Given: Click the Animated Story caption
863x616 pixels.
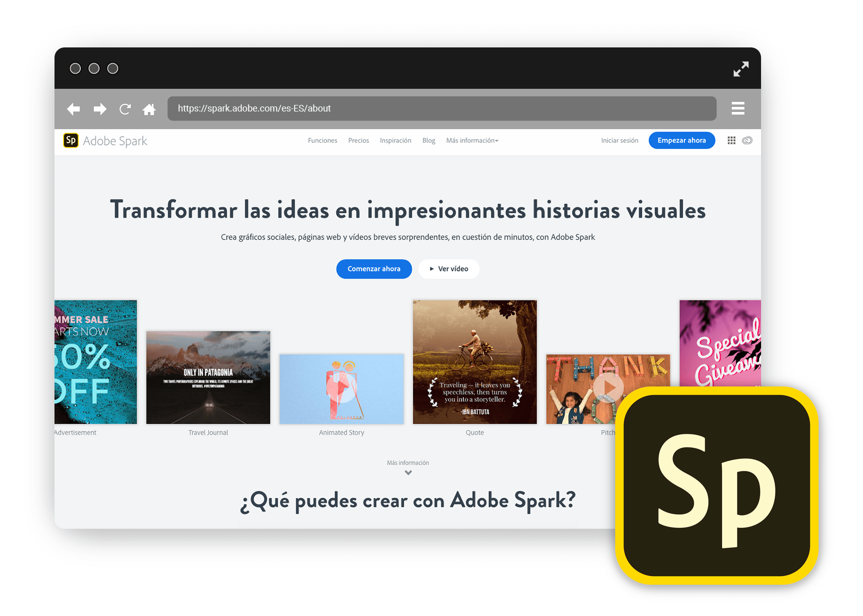Looking at the screenshot, I should [342, 433].
